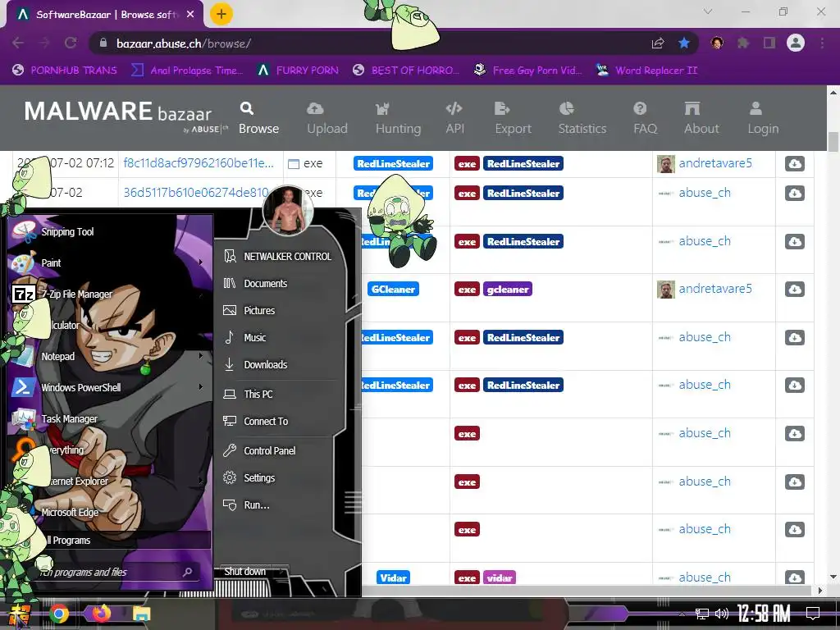Download the f8c11d8acf97 sample
Image resolution: width=840 pixels, height=630 pixels.
pyautogui.click(x=794, y=163)
